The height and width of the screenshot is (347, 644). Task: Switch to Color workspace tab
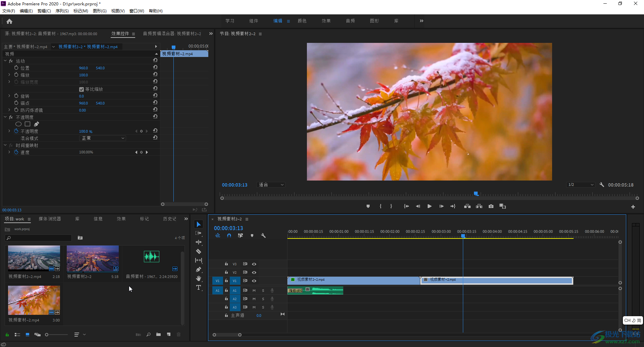point(302,21)
